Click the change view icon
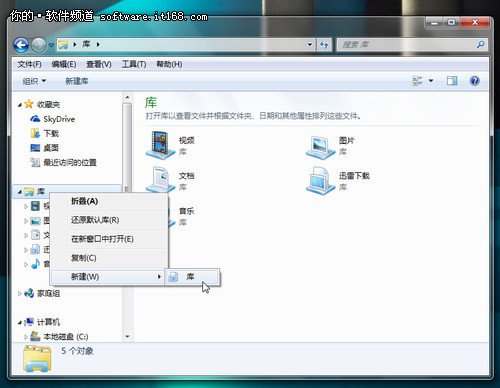Viewport: 500px width, 388px height. point(417,81)
